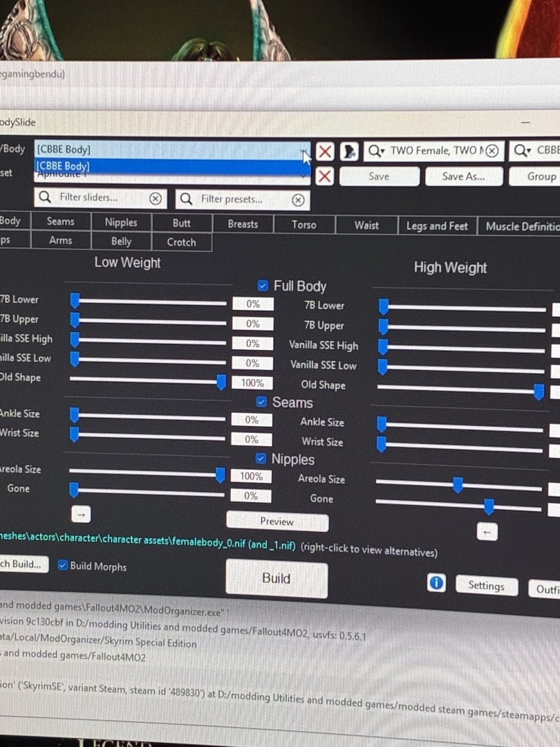This screenshot has width=560, height=747.
Task: Click low weight Areola Size 100% field
Action: (251, 476)
